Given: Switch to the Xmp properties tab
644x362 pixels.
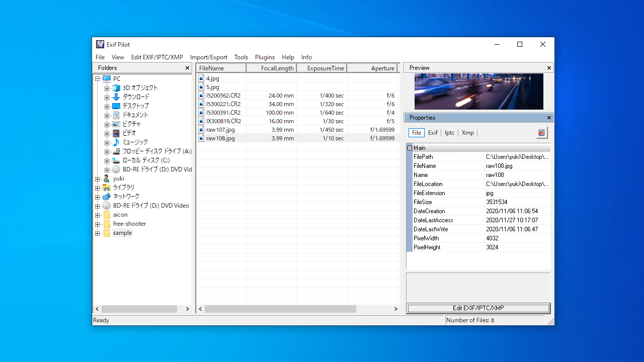Looking at the screenshot, I should 468,132.
